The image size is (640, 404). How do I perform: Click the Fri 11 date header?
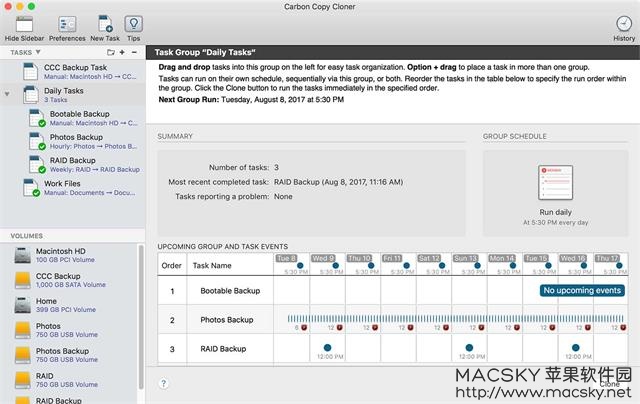pos(392,258)
